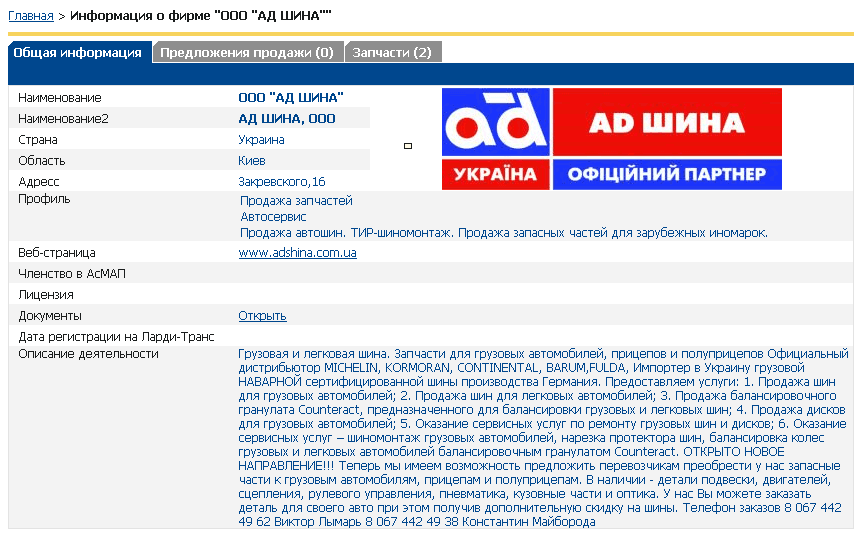Image resolution: width=863 pixels, height=536 pixels.
Task: Click the small square icon beside the logo
Action: 408,146
